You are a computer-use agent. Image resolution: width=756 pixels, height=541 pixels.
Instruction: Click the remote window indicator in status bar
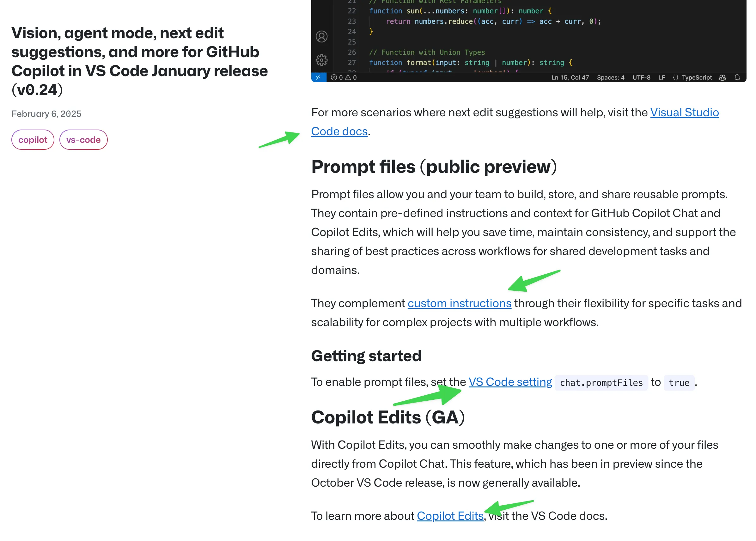pos(318,77)
